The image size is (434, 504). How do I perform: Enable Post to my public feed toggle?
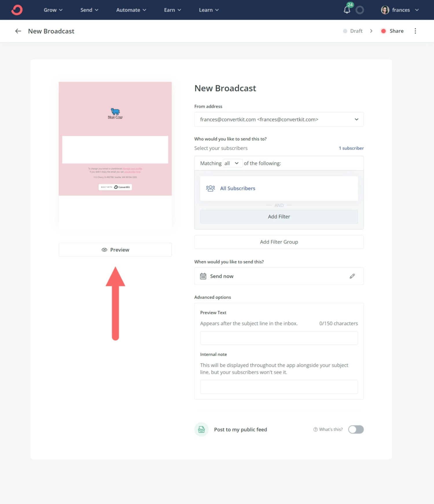[x=356, y=429]
